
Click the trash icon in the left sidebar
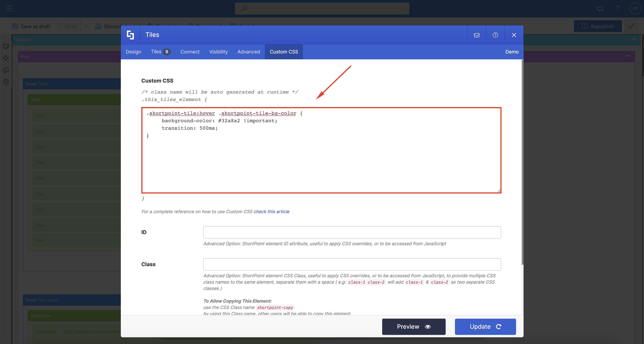(x=6, y=82)
